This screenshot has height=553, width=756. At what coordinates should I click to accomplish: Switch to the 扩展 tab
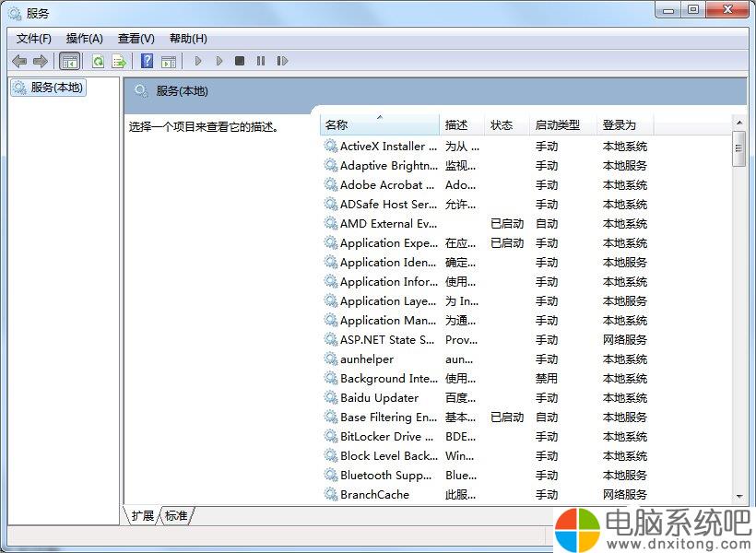pyautogui.click(x=143, y=515)
